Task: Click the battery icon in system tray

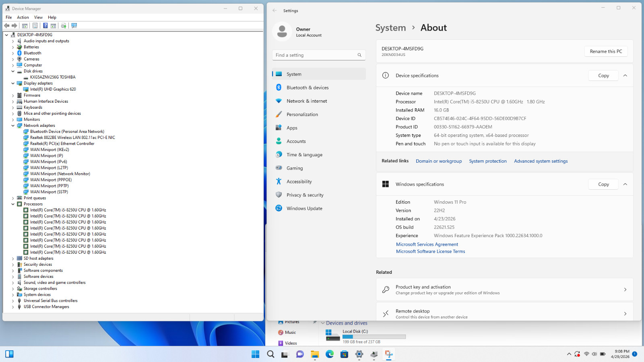Action: click(603, 354)
